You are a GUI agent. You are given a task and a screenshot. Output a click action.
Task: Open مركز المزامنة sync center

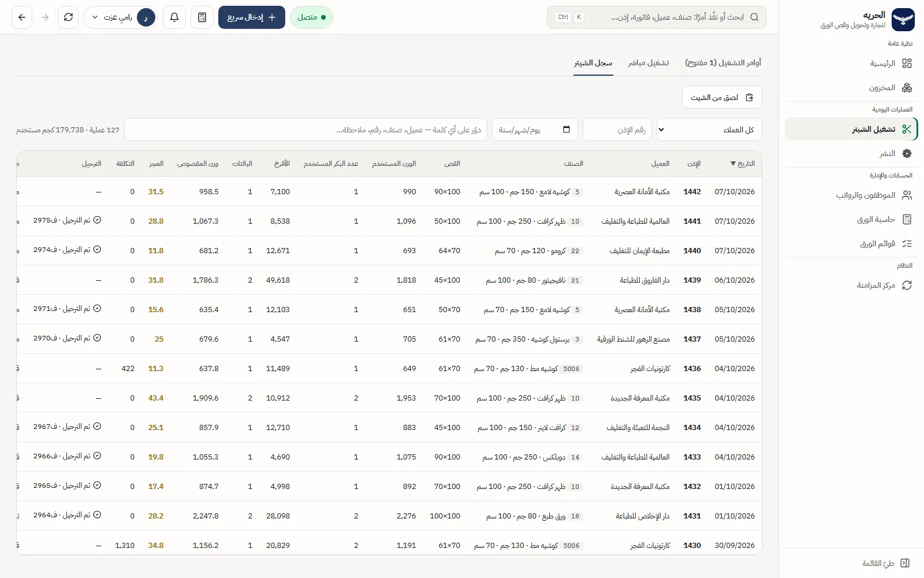coord(851,286)
